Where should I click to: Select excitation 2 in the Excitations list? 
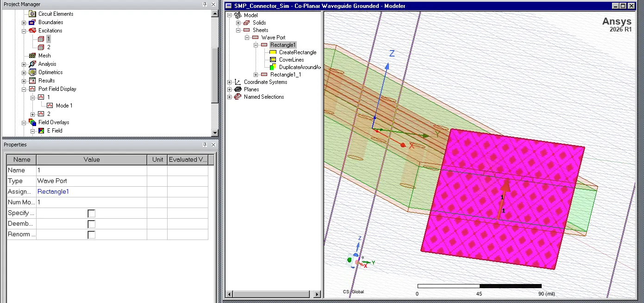(49, 47)
